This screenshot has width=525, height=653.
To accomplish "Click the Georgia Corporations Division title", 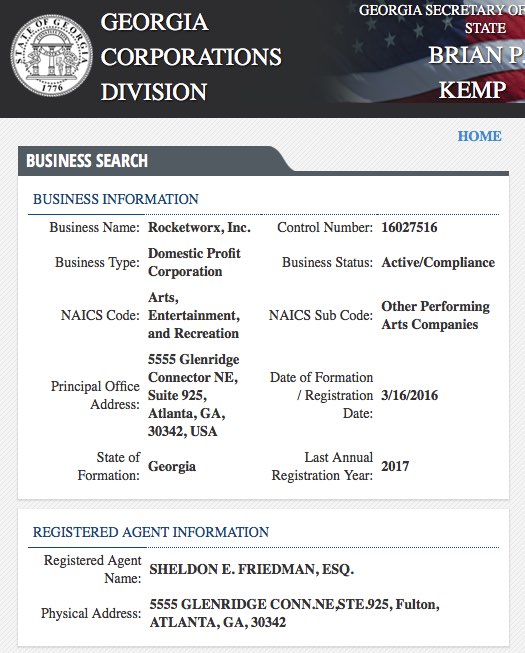I will [191, 57].
